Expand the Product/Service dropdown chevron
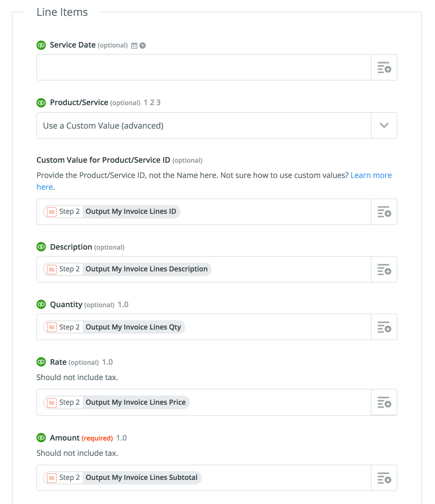This screenshot has height=504, width=435. point(384,125)
